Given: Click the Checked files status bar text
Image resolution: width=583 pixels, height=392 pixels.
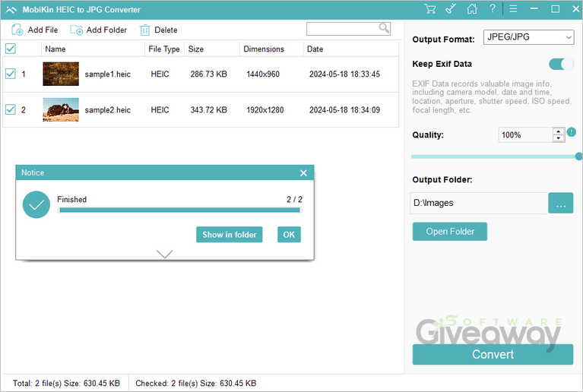Looking at the screenshot, I should pyautogui.click(x=195, y=383).
